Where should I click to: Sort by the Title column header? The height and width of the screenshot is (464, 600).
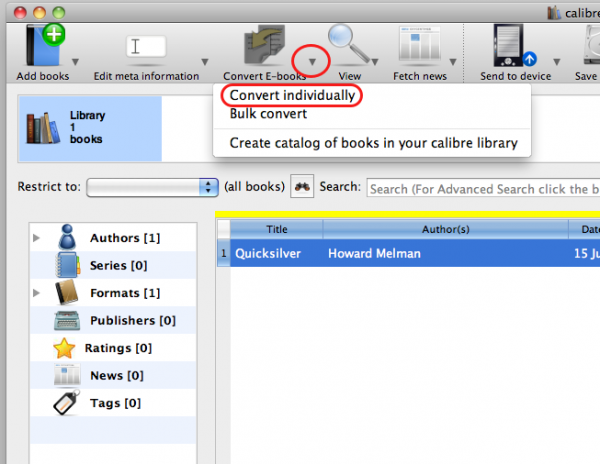click(277, 229)
